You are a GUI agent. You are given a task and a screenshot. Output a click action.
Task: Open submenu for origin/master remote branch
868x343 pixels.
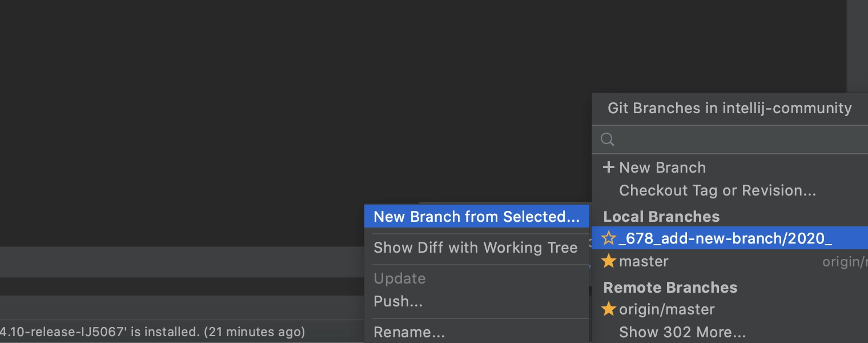coord(730,309)
